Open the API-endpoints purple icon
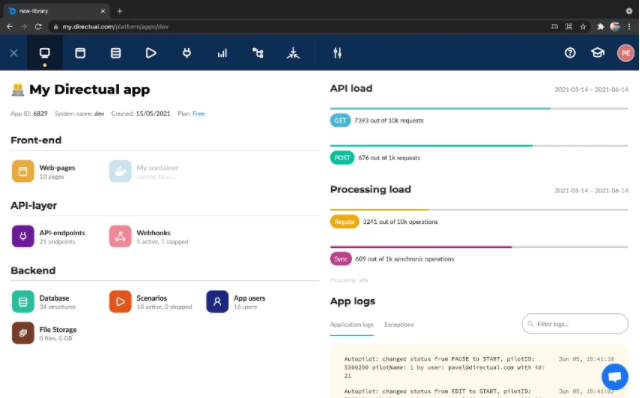This screenshot has height=398, width=640. pyautogui.click(x=23, y=236)
